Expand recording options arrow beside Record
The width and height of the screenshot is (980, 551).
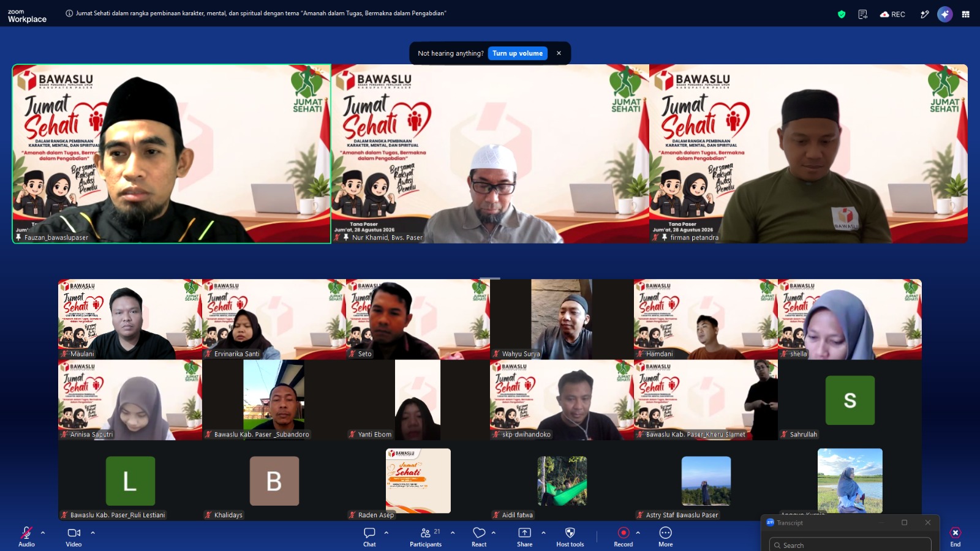click(x=638, y=533)
